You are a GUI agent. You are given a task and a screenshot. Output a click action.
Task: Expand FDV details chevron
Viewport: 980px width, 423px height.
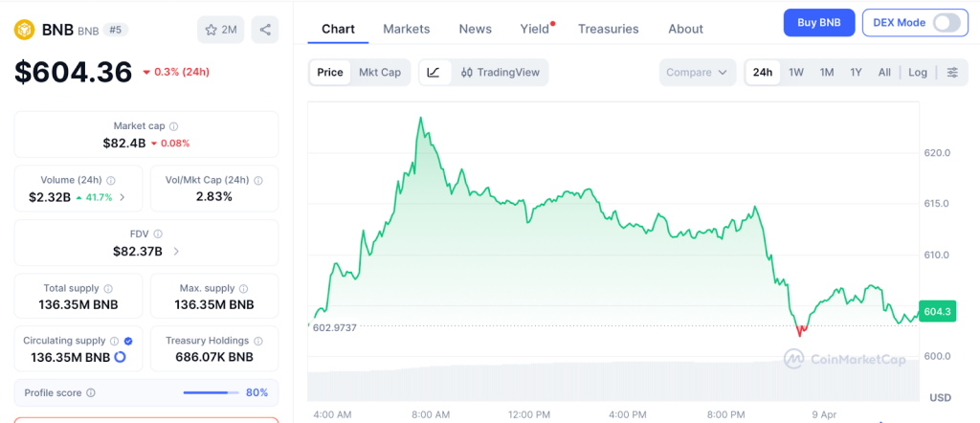(x=175, y=252)
